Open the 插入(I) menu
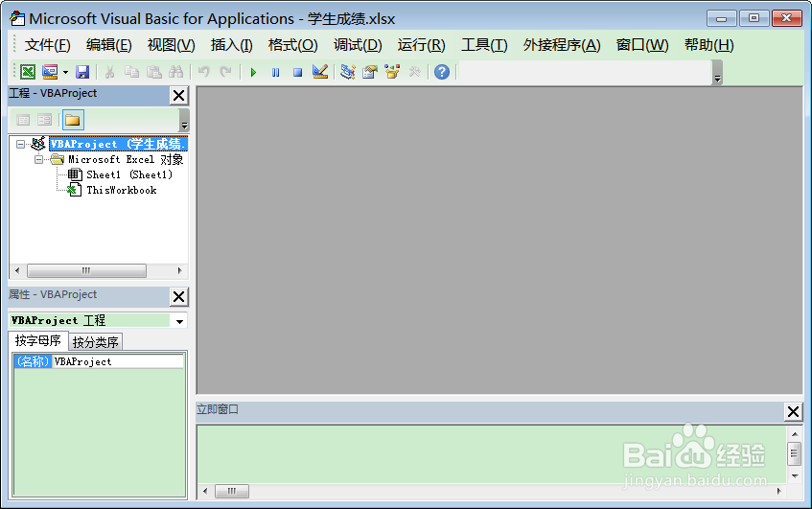This screenshot has height=509, width=812. (231, 45)
